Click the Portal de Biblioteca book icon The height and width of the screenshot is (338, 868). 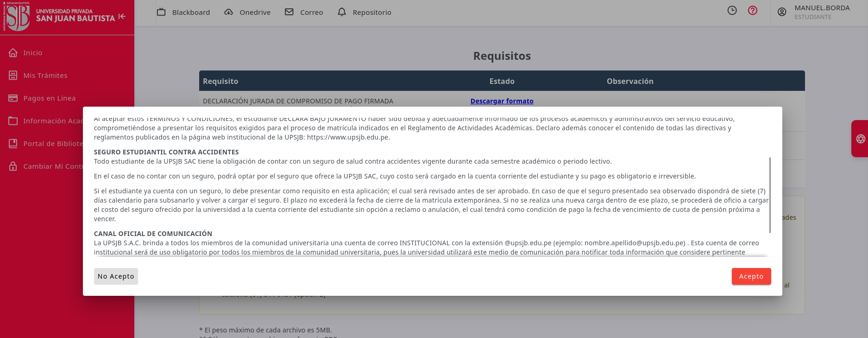[13, 144]
